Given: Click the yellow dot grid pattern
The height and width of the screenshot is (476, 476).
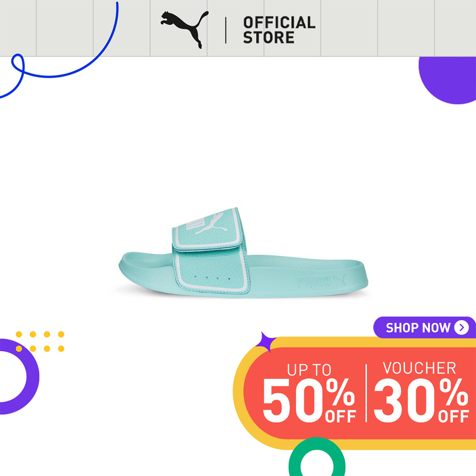Looking at the screenshot, I should pyautogui.click(x=40, y=341).
